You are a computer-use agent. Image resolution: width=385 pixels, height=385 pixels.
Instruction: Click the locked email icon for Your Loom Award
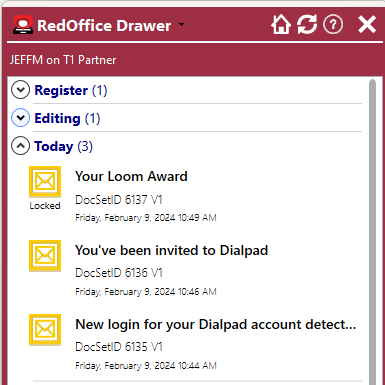pyautogui.click(x=45, y=182)
